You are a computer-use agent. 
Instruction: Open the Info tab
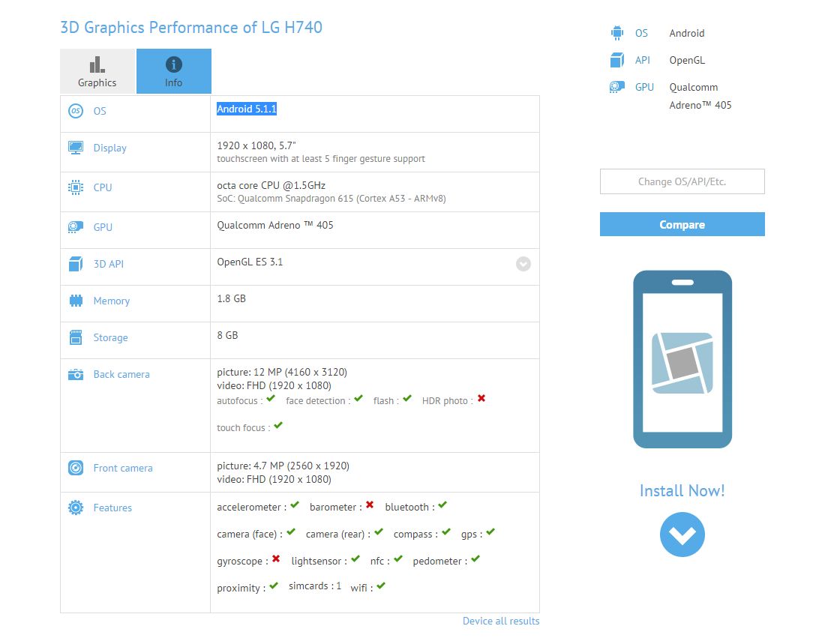(173, 71)
